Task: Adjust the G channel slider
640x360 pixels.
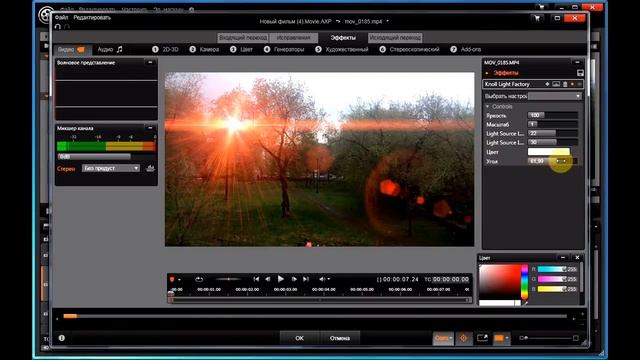Action: (552, 279)
